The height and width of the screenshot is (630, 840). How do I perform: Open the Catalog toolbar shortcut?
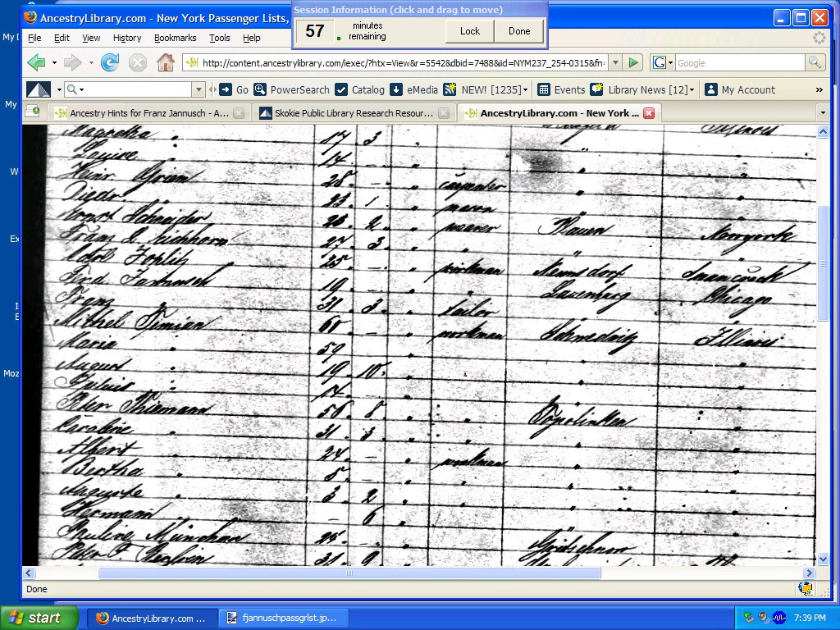[360, 90]
